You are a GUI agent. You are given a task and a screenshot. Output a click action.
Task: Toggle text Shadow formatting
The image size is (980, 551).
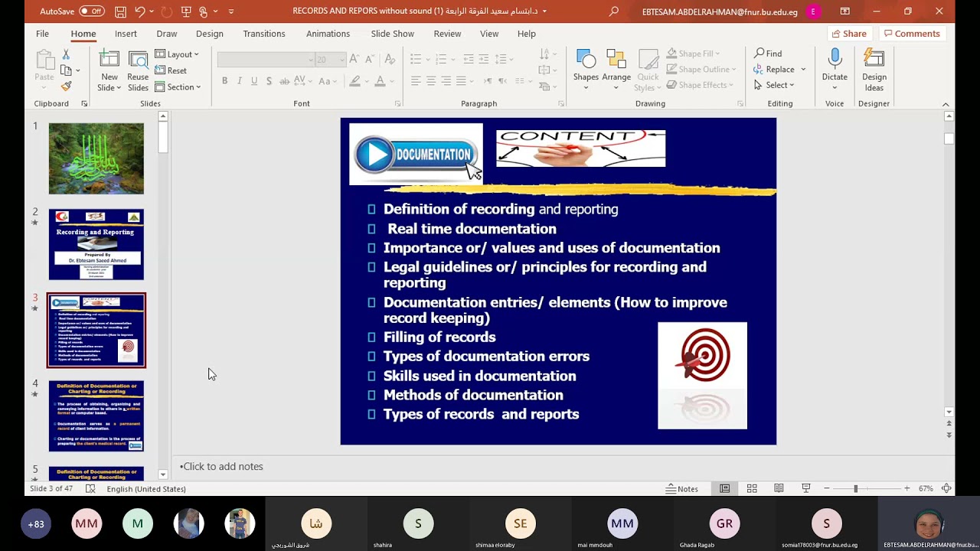point(269,81)
